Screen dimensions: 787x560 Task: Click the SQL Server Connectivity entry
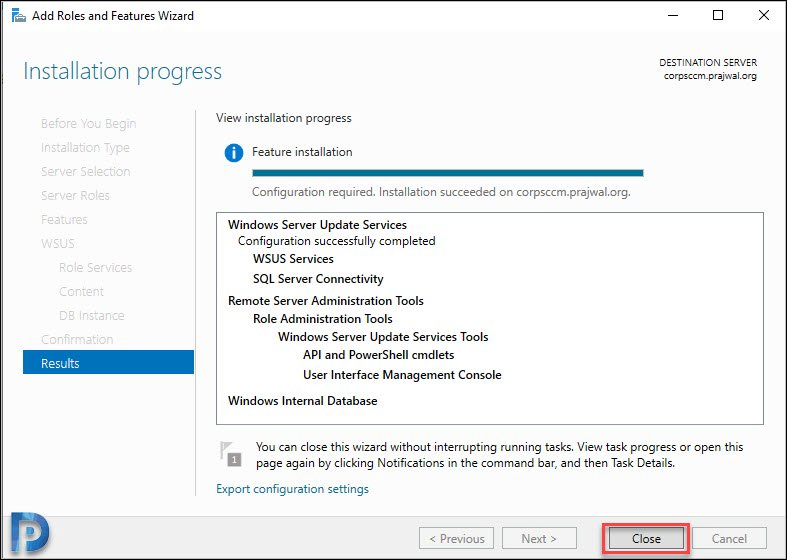[318, 278]
